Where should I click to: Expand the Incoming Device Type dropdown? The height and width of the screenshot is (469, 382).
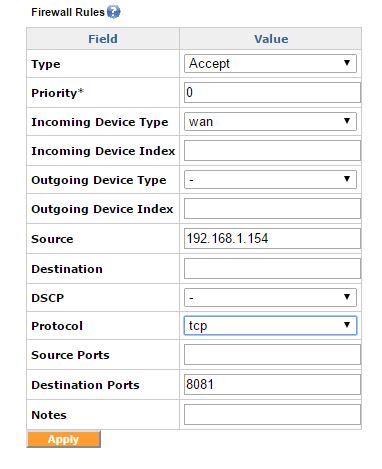point(270,122)
